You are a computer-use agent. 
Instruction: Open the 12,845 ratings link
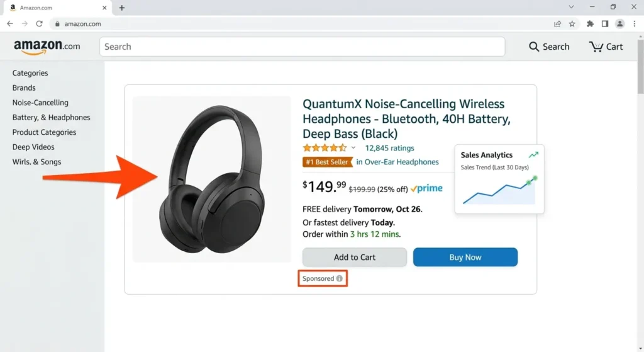[389, 148]
